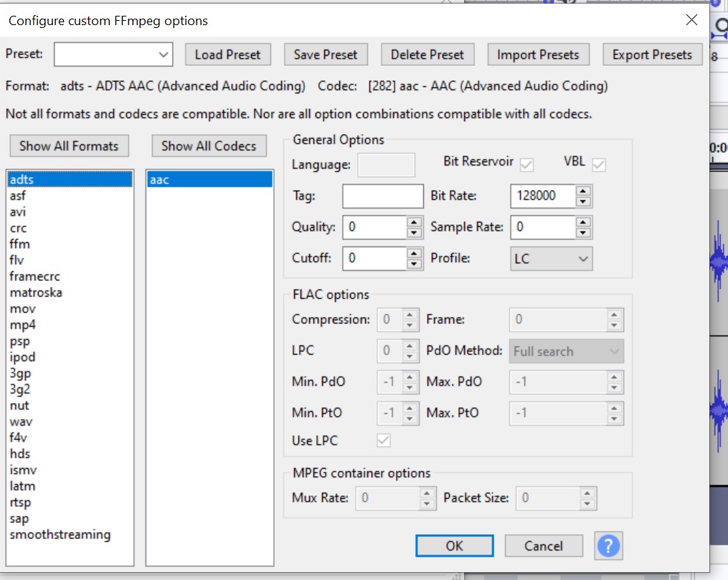Click the FLAC Compression field
The image size is (728, 580).
pos(390,319)
